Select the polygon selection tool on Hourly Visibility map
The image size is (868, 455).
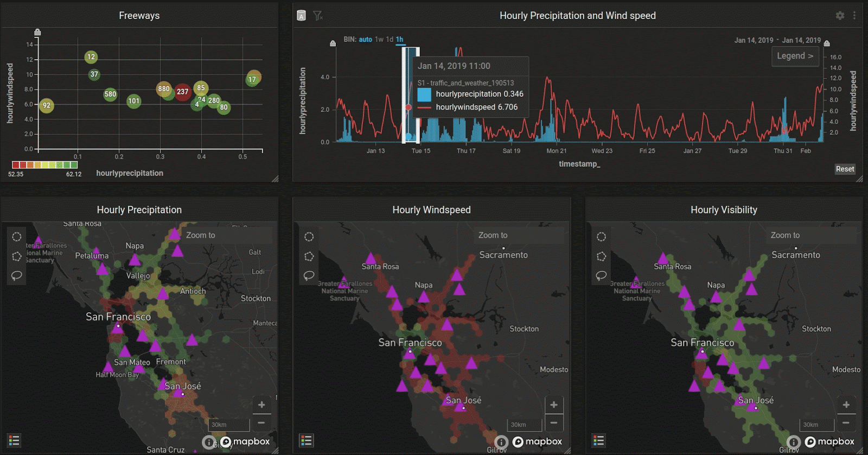pyautogui.click(x=602, y=256)
